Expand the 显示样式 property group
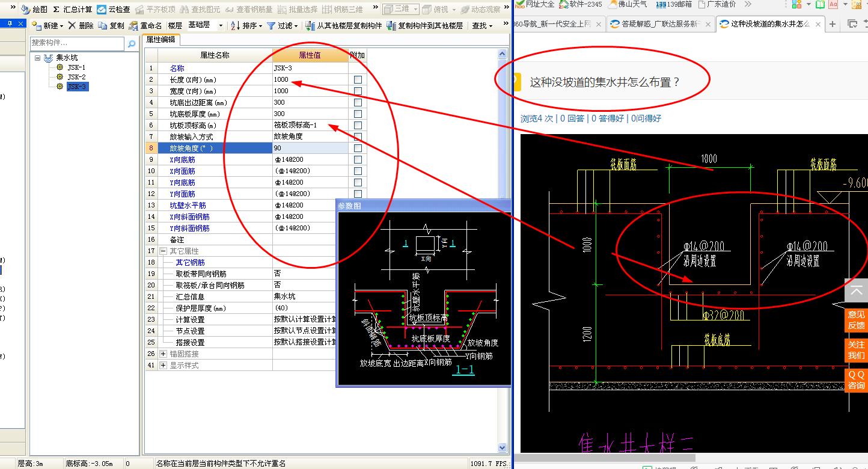Viewport: 868px width, 469px height. point(164,365)
